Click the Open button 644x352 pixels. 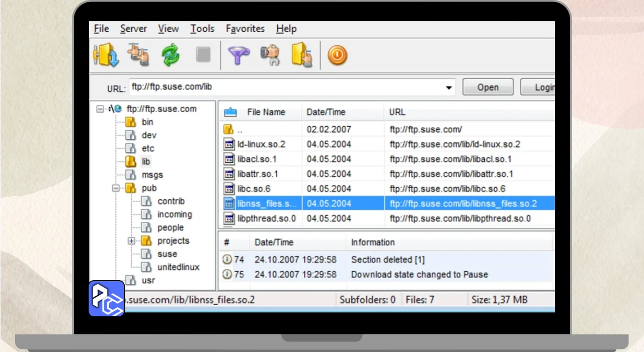click(488, 87)
